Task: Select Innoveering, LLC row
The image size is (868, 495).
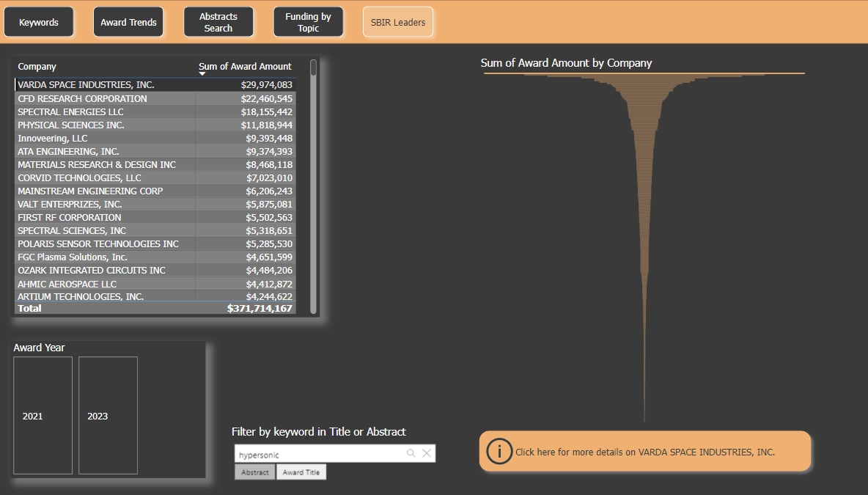Action: coord(155,139)
